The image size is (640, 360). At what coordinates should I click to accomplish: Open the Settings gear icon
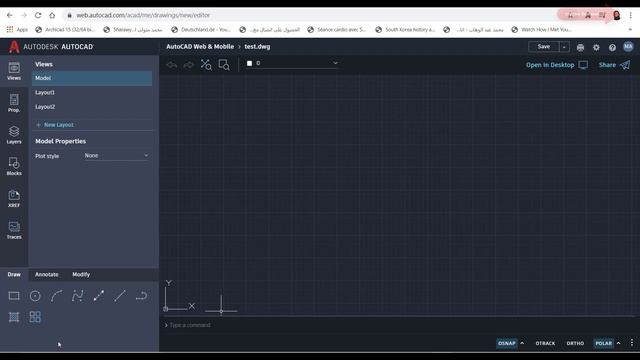596,47
